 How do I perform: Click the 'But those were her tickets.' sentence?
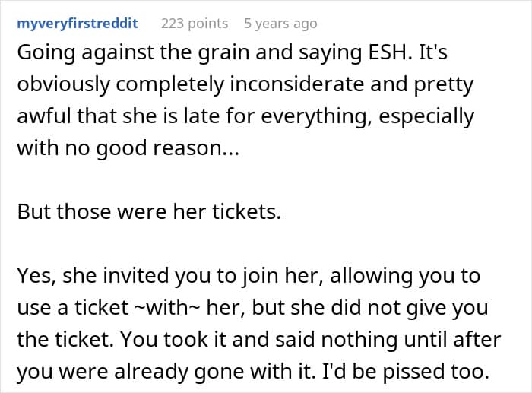tap(148, 212)
